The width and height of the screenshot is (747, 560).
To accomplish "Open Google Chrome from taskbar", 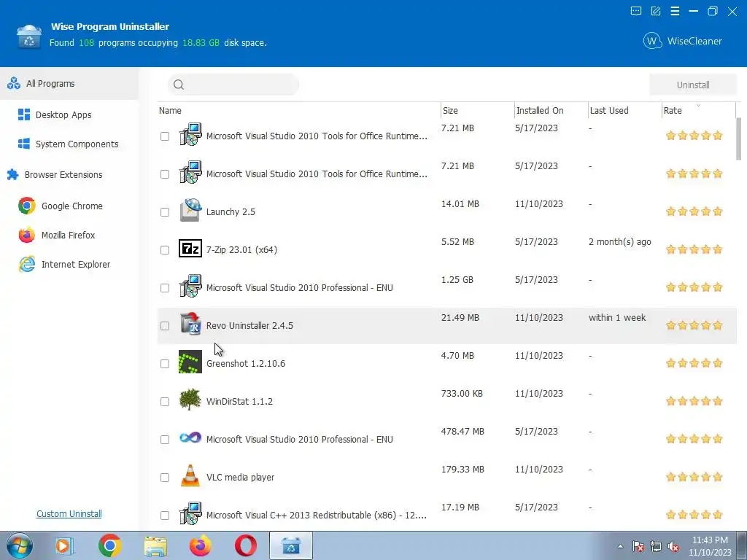I will point(110,545).
